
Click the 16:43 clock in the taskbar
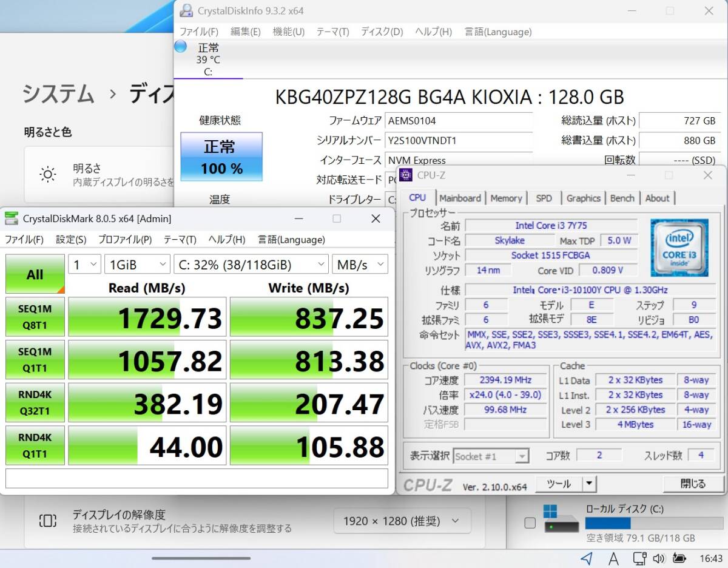pyautogui.click(x=710, y=558)
